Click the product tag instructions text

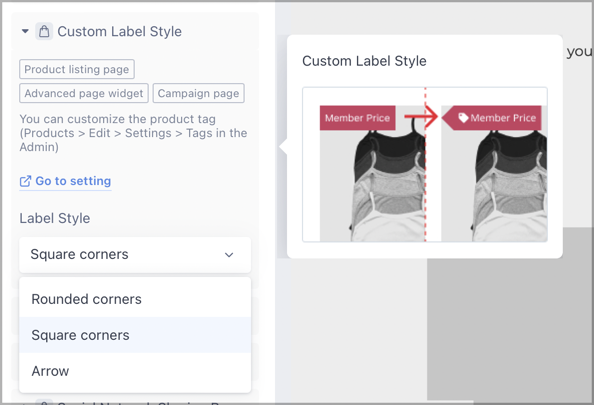click(133, 133)
